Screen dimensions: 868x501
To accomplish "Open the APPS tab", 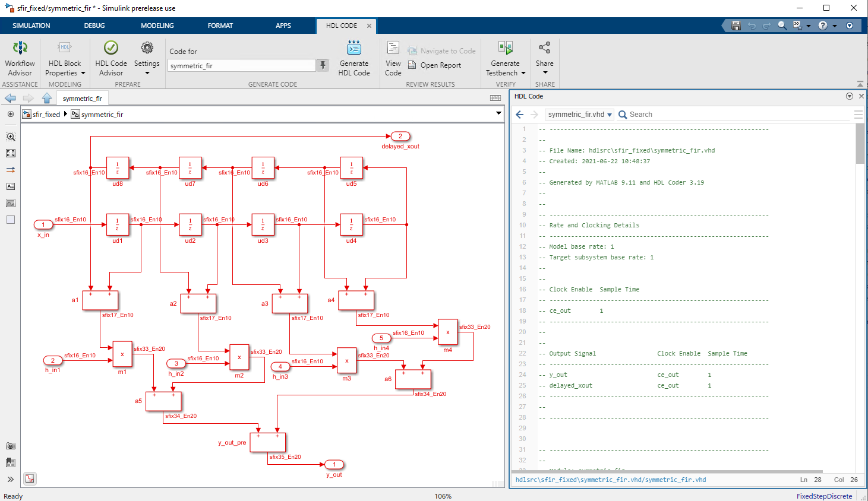I will [x=283, y=26].
